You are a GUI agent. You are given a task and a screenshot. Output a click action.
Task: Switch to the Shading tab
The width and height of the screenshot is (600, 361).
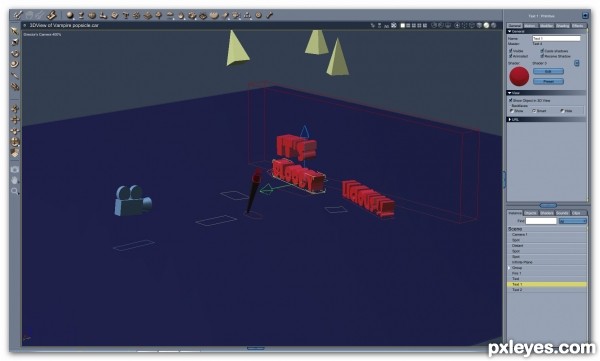[x=562, y=26]
